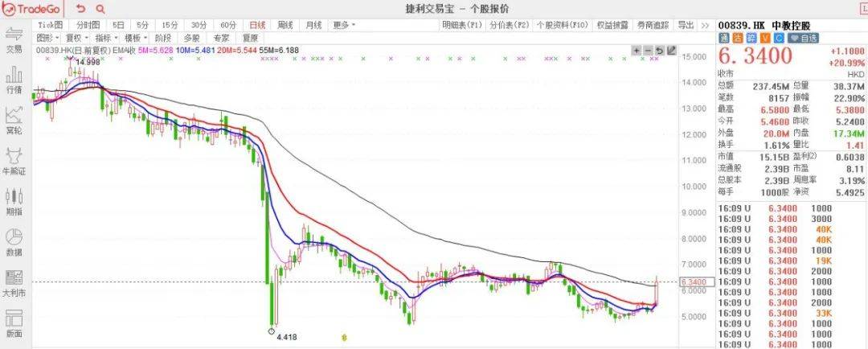Open the search magnifier icon
The image size is (868, 349).
[100, 9]
